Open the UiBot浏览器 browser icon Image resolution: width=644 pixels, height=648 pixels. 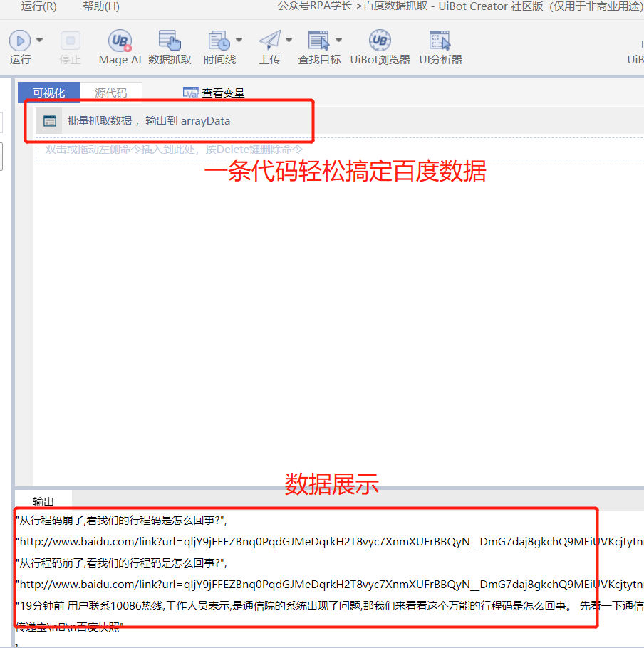pyautogui.click(x=380, y=41)
